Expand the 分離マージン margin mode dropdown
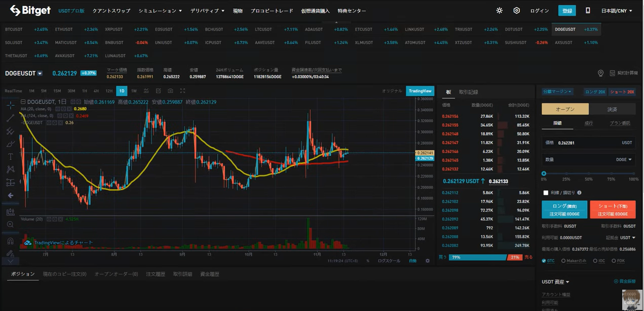The height and width of the screenshot is (311, 644). tap(557, 92)
